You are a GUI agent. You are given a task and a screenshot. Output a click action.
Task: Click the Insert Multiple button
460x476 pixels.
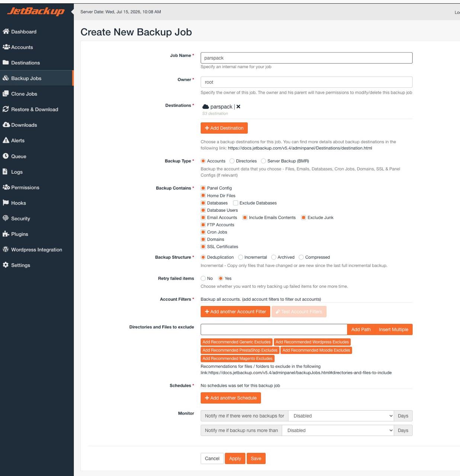[393, 329]
